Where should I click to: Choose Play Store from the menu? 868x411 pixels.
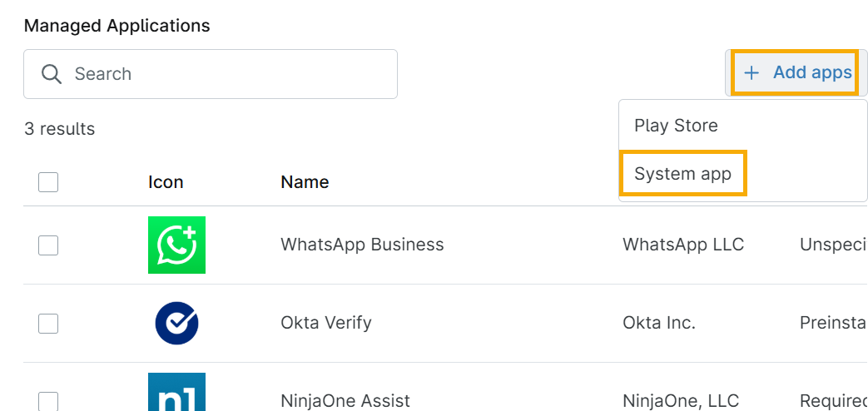tap(676, 126)
